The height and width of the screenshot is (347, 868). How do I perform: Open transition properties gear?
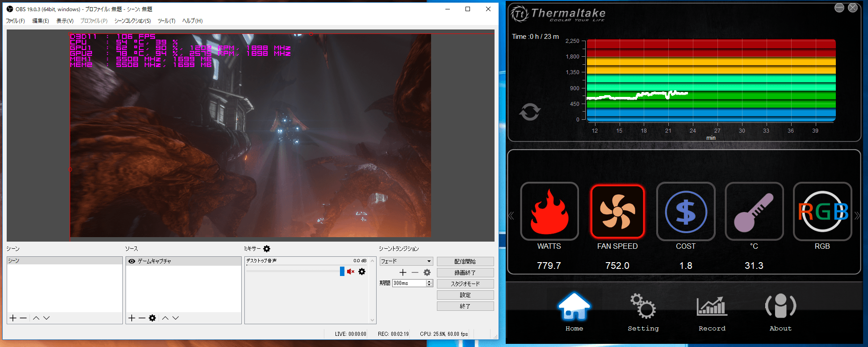click(427, 272)
